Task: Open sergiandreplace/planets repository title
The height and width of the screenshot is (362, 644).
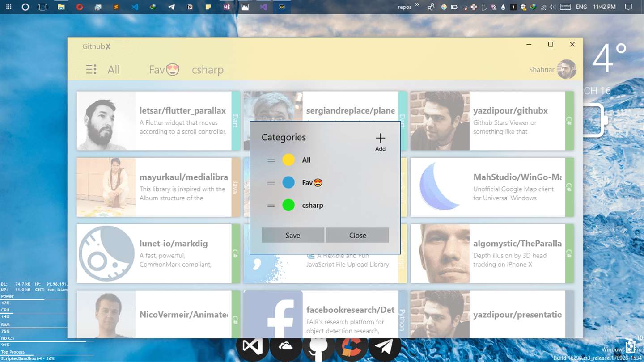Action: tap(351, 110)
